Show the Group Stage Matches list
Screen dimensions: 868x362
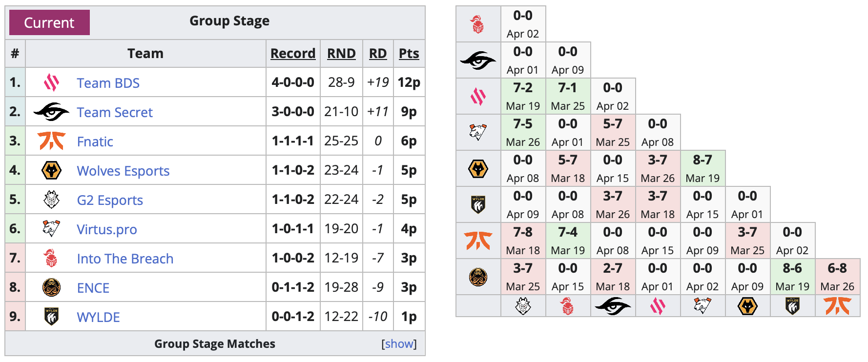tap(399, 343)
